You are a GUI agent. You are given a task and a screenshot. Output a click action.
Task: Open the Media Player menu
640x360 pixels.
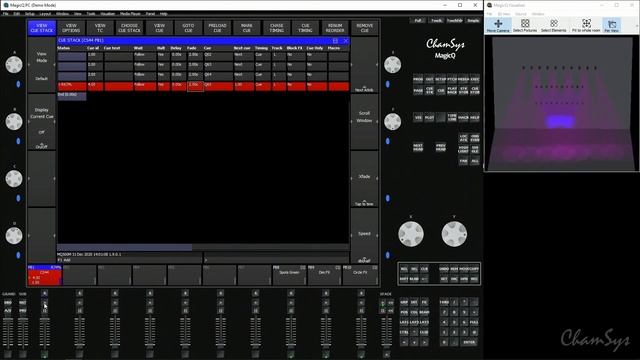coord(130,14)
